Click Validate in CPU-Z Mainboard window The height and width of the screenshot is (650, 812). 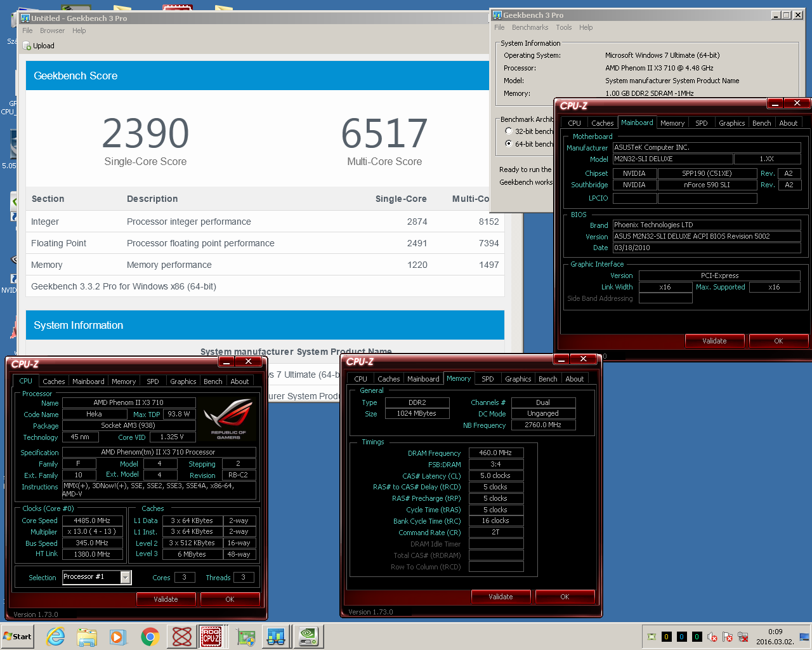tap(714, 341)
